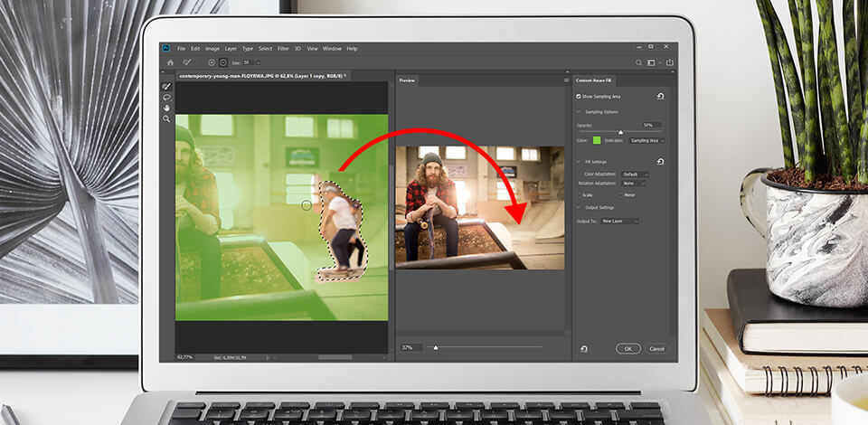Reset Fill Settings with the undo arrow

coord(661,162)
